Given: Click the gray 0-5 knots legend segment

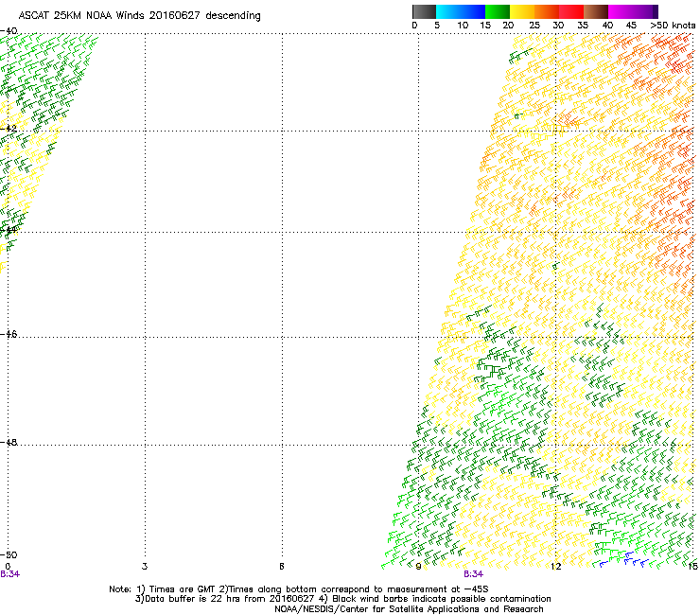Looking at the screenshot, I should point(424,11).
